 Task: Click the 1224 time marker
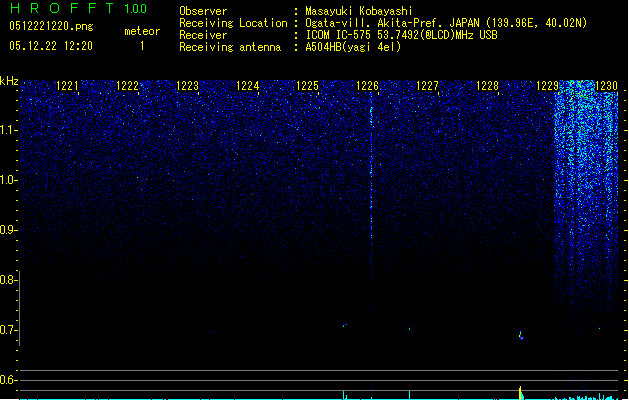click(248, 86)
